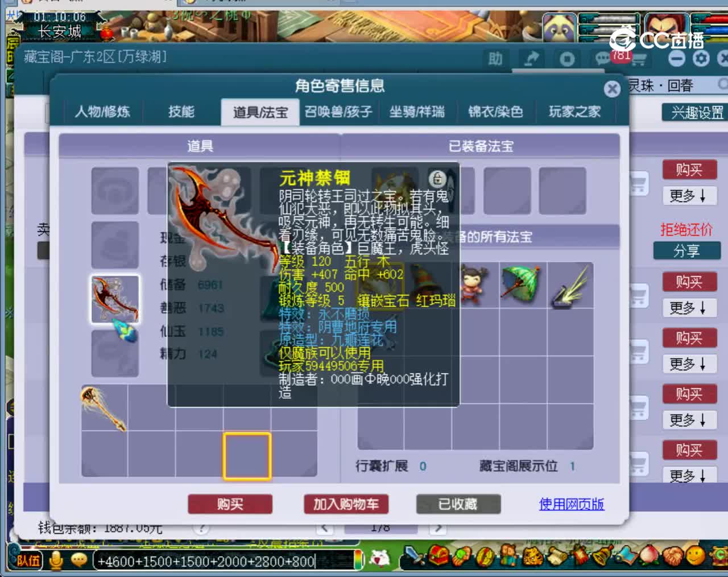Open the tiger pet icon

pyautogui.click(x=533, y=557)
